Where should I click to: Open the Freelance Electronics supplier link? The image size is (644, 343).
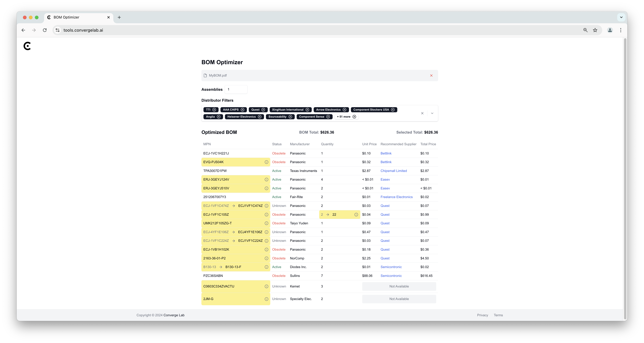coord(397,197)
